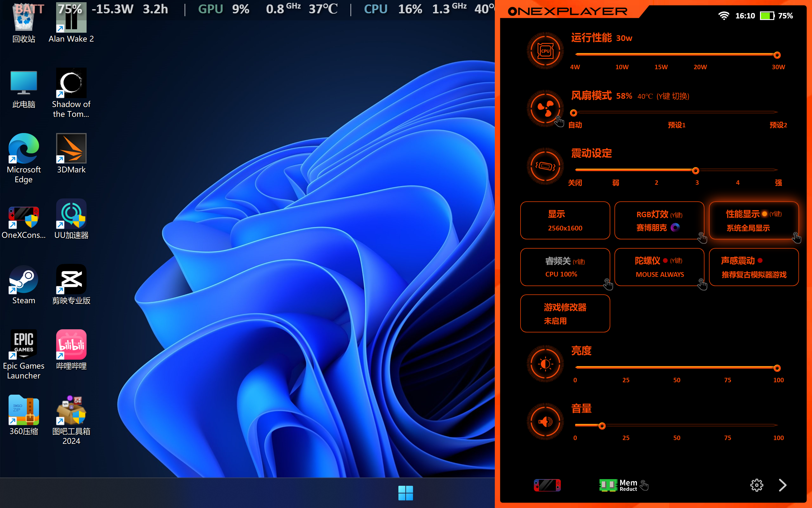Toggle the 游戏修改器 未启用 tile

tap(565, 313)
